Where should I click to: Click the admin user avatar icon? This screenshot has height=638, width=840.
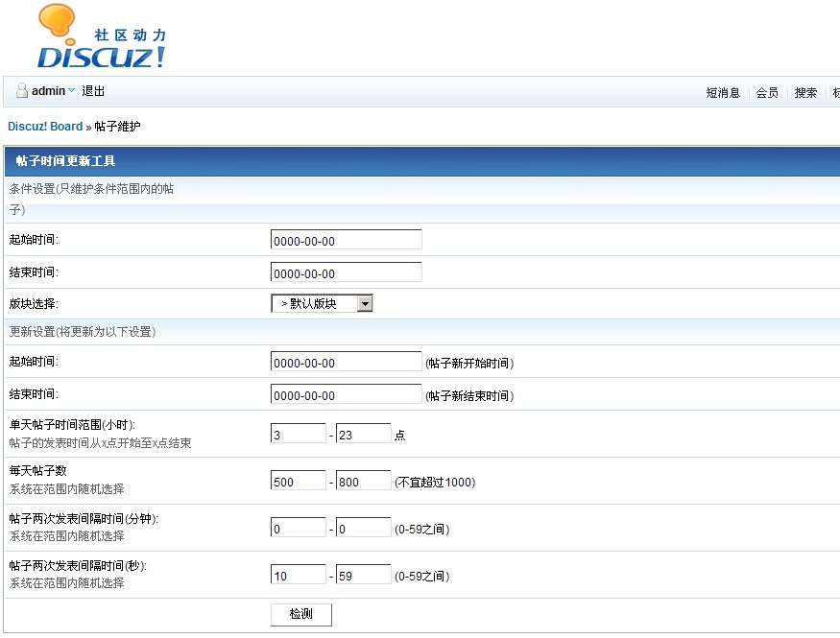[22, 90]
